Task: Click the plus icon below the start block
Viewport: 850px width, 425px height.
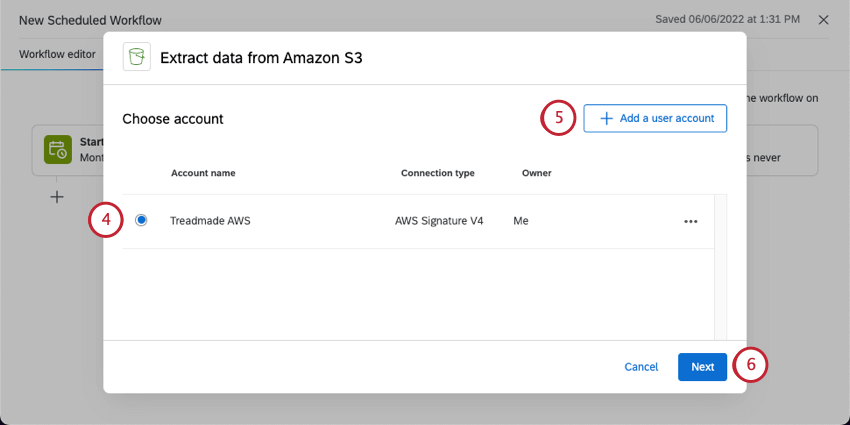Action: pyautogui.click(x=57, y=197)
